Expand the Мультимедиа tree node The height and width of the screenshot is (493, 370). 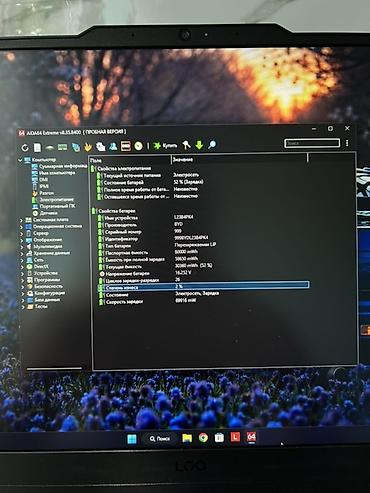[x=22, y=247]
